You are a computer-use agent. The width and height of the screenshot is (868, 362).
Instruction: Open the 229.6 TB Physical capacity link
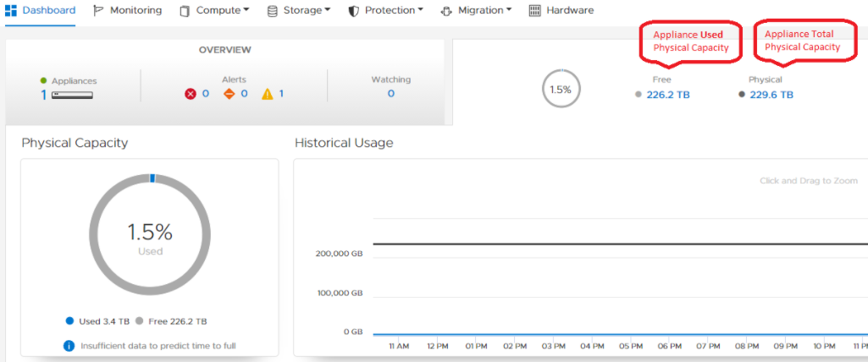[x=771, y=95]
